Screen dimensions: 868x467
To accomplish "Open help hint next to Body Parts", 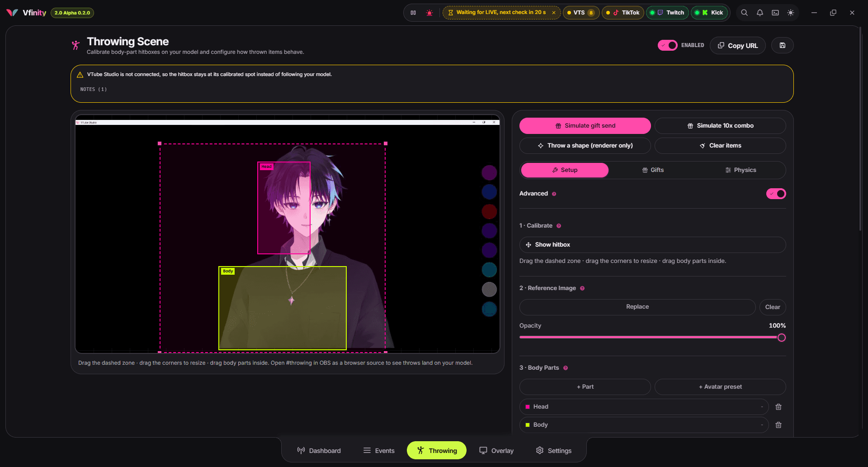I will pos(566,368).
